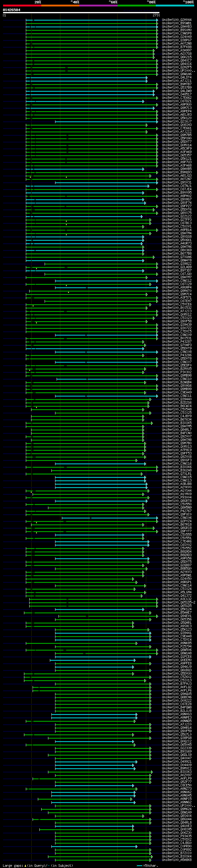Click the green ~80% color legend segment
The image size is (197, 868).
[x=137, y=6]
